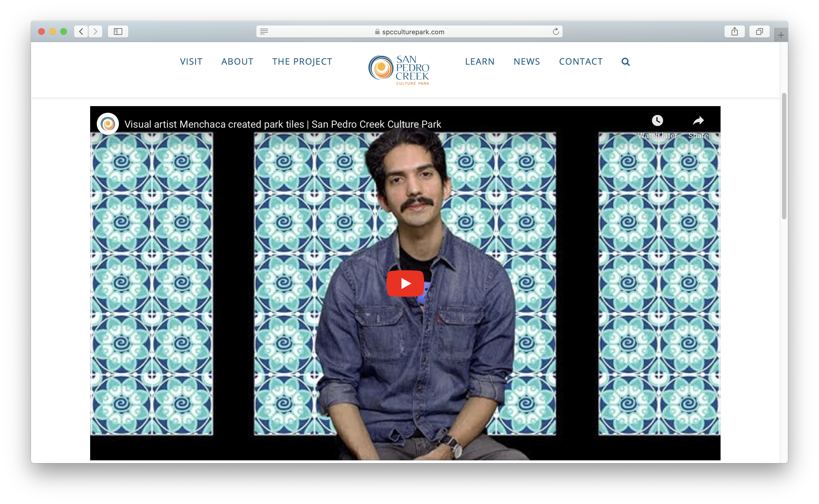
Task: Go back with the browser back arrow
Action: [81, 32]
